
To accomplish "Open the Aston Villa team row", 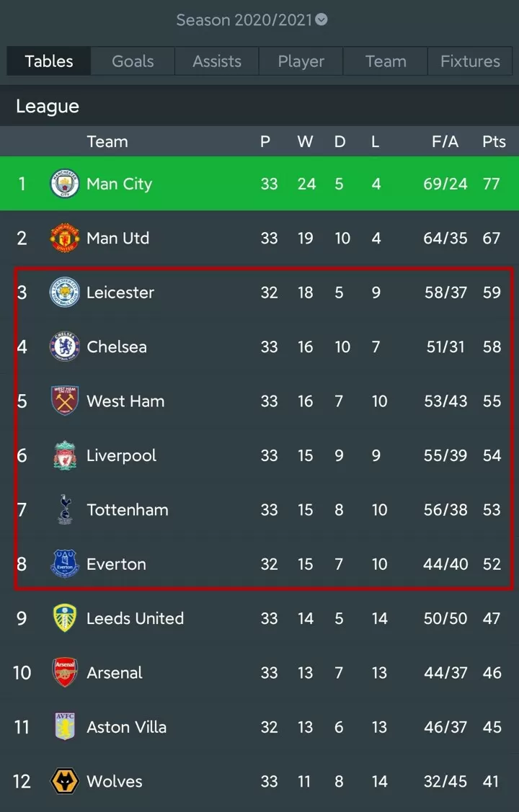I will click(259, 727).
